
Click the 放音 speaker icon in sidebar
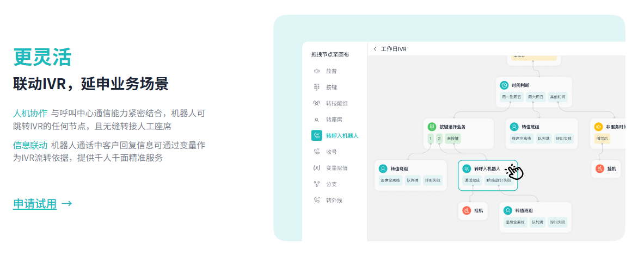pos(316,71)
